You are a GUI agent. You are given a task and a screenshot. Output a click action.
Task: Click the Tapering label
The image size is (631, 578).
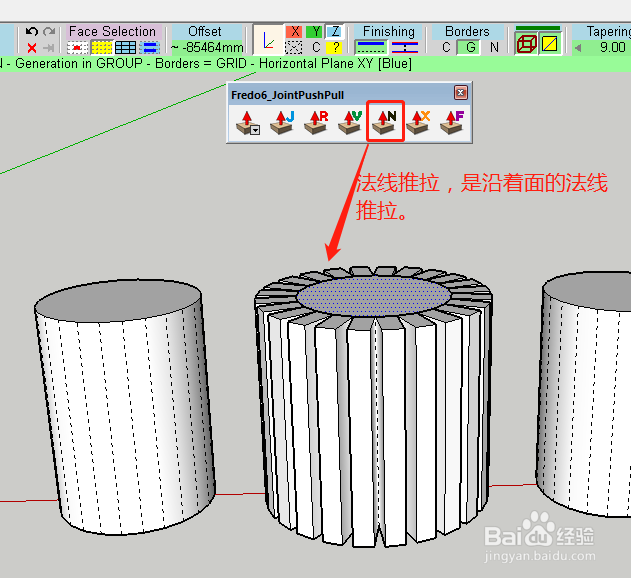pyautogui.click(x=608, y=31)
